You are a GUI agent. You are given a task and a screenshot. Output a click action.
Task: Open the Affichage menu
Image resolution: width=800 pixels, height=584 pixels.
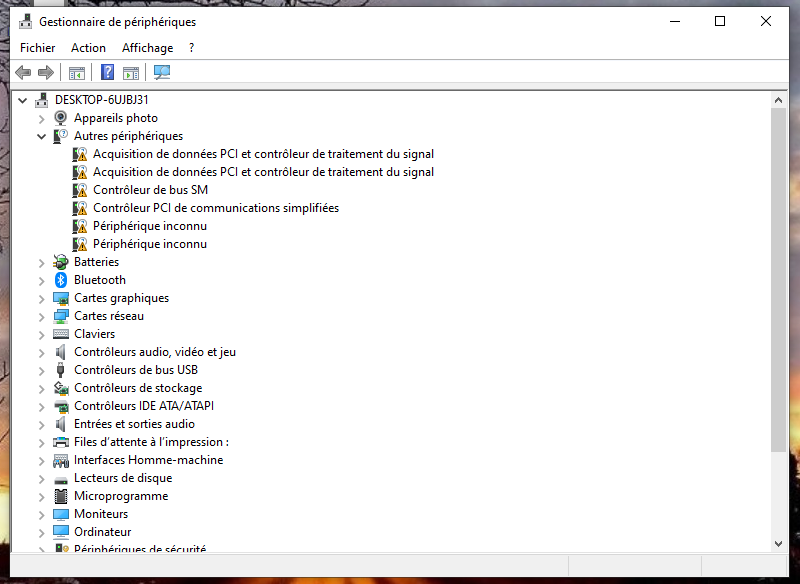(147, 48)
